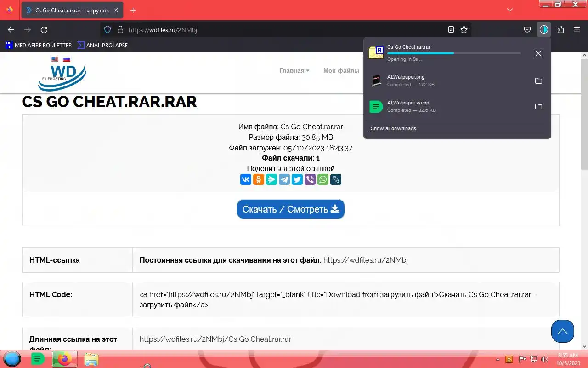Share link via VK icon
The height and width of the screenshot is (368, 588).
tap(246, 179)
